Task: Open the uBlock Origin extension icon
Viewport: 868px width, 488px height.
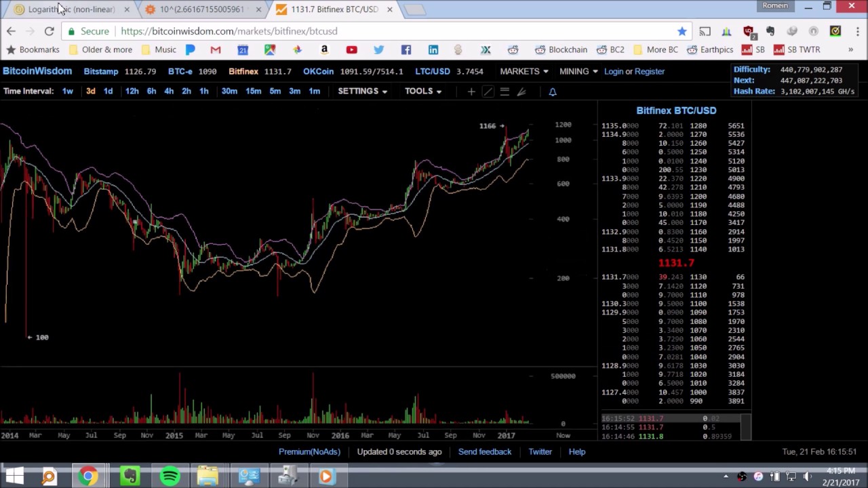Action: coord(749,31)
